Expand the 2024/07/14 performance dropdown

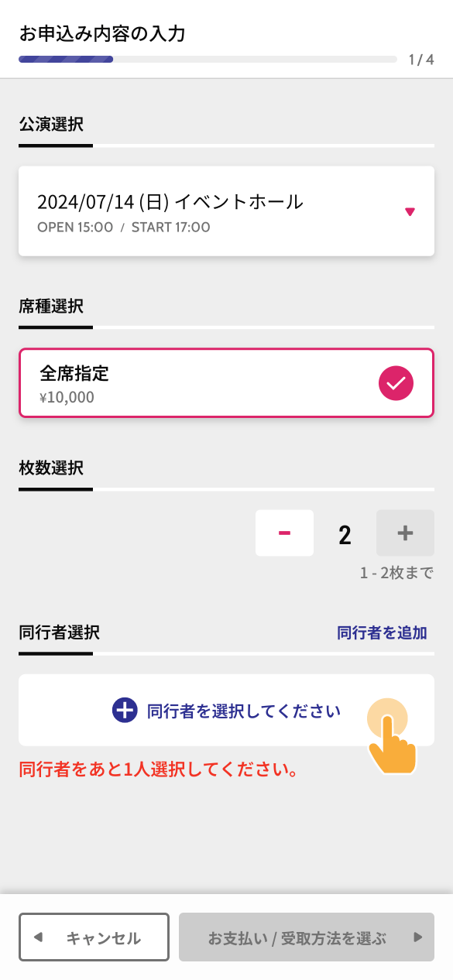click(x=226, y=211)
